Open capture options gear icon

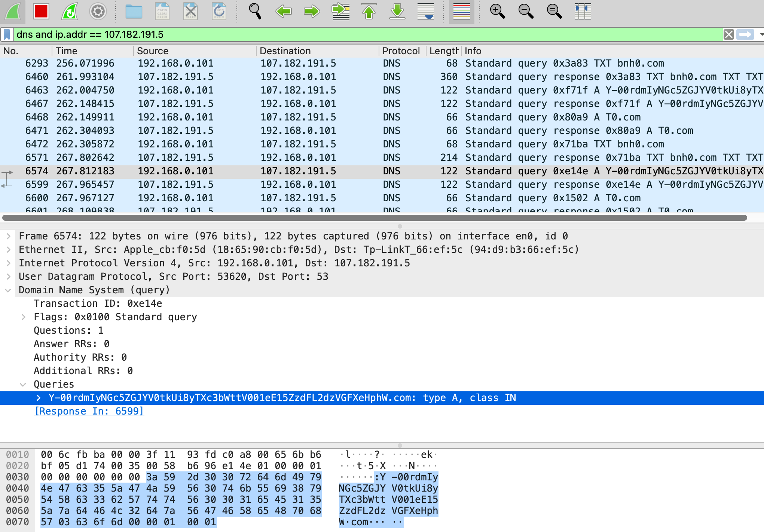click(98, 11)
